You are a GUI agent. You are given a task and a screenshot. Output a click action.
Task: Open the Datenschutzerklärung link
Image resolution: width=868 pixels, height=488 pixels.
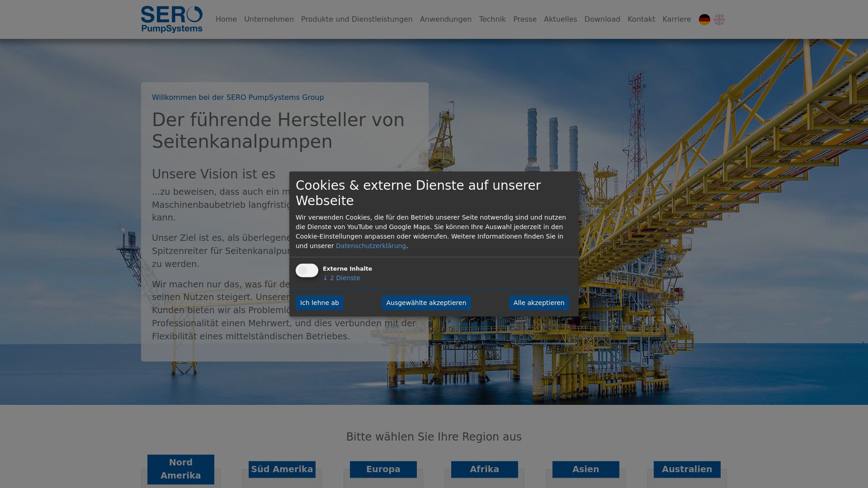pyautogui.click(x=371, y=246)
